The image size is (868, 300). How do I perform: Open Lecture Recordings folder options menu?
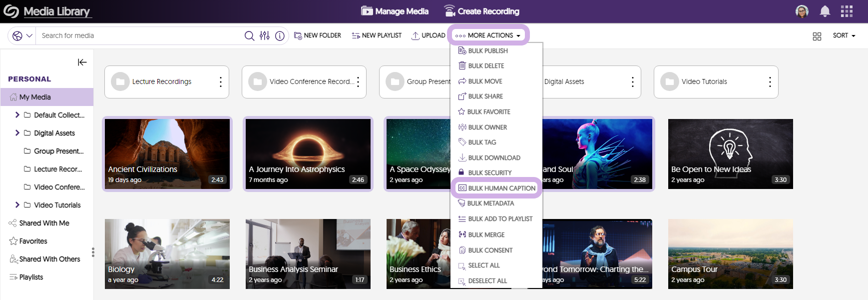pyautogui.click(x=220, y=82)
